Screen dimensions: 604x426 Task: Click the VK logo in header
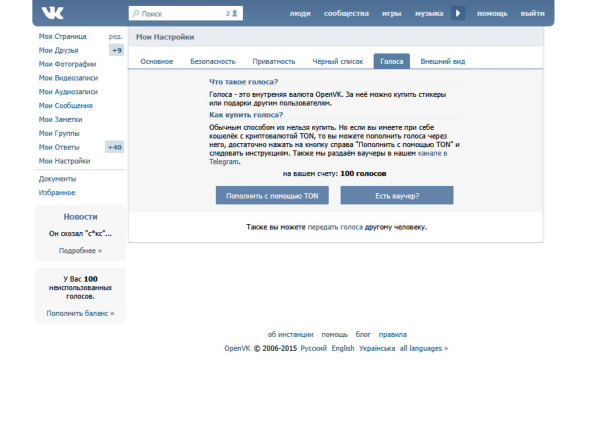pyautogui.click(x=52, y=13)
